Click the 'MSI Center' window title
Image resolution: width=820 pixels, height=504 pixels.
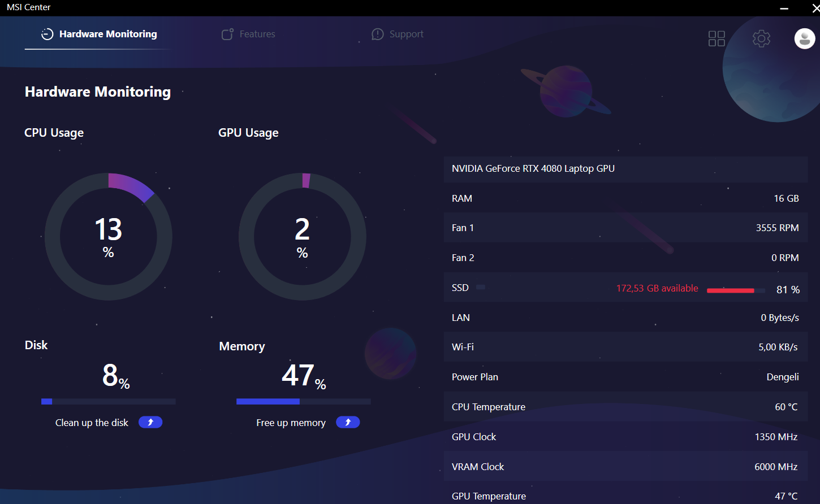tap(29, 7)
